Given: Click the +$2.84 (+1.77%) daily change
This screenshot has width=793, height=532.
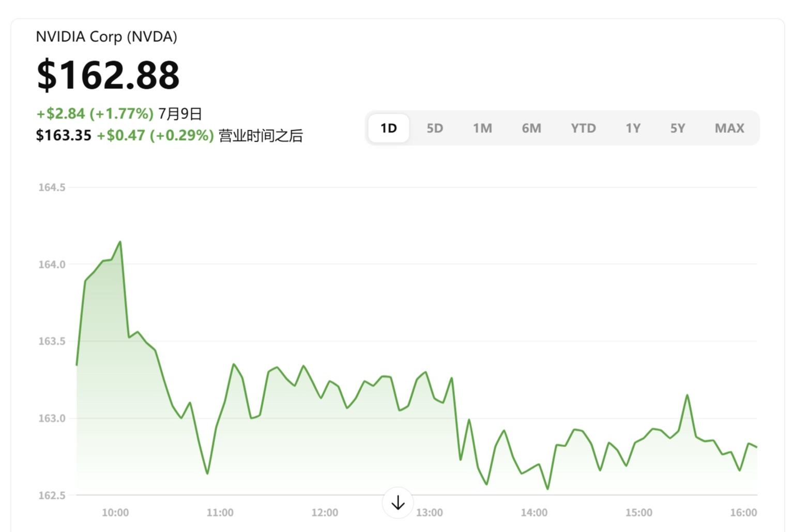Looking at the screenshot, I should (x=95, y=113).
